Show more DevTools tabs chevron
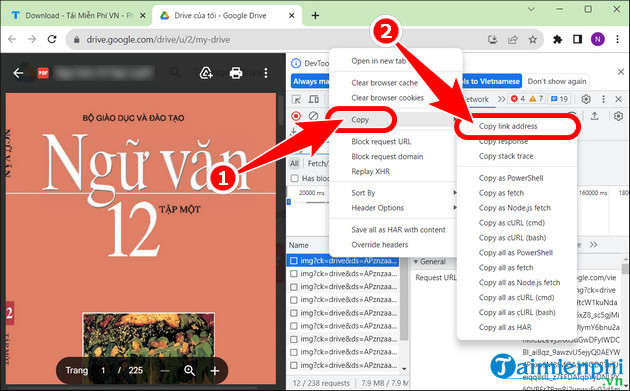 501,99
